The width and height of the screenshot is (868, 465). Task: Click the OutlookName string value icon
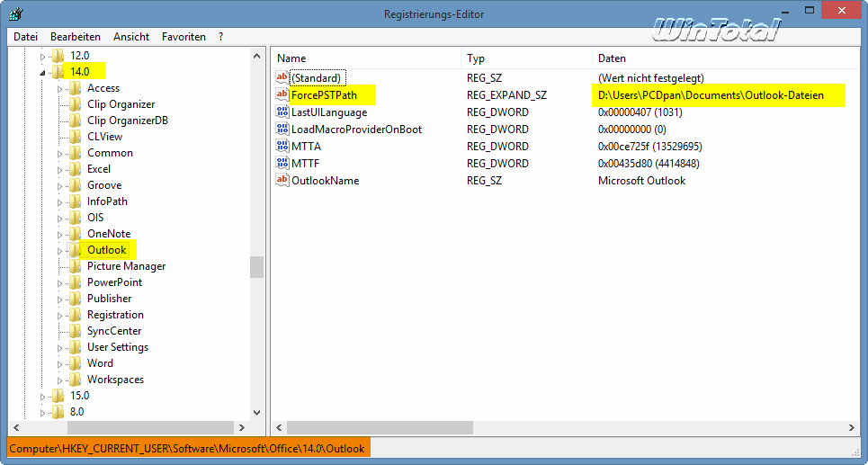coord(282,181)
